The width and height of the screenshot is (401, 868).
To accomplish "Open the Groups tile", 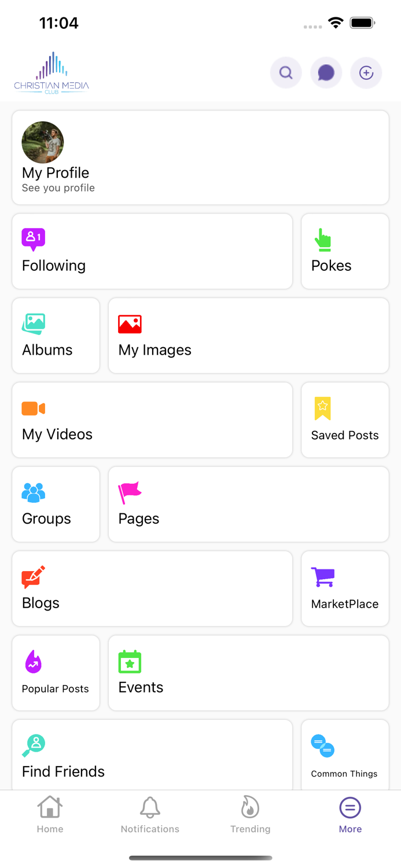I will pyautogui.click(x=56, y=504).
